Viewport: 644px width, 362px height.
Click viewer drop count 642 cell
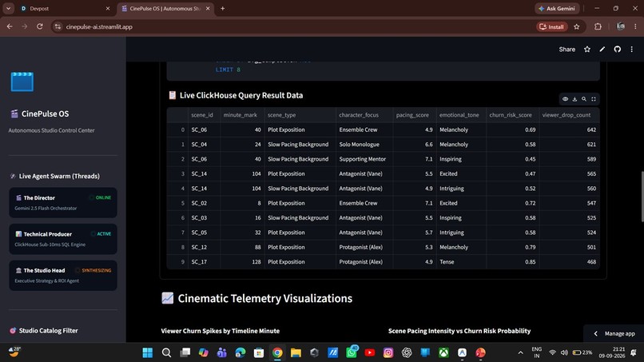click(x=569, y=129)
